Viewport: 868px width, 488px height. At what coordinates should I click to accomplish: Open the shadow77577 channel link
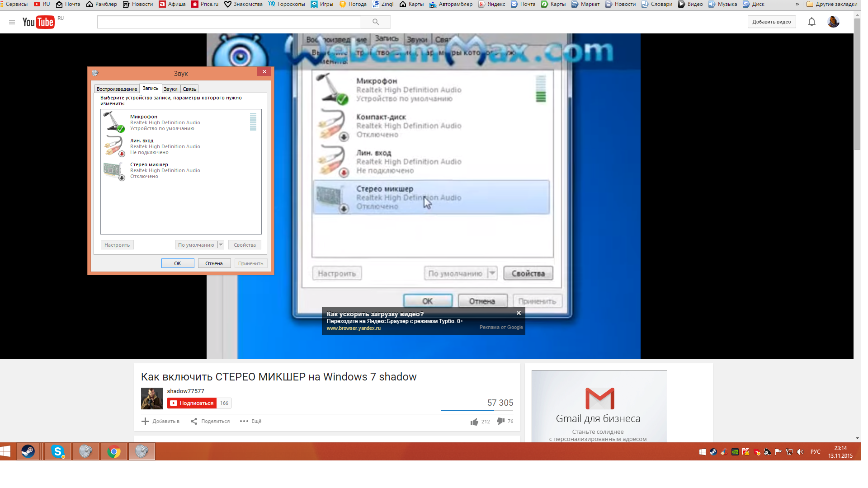[x=185, y=391]
